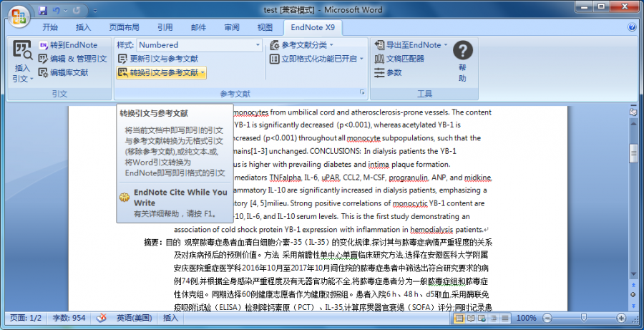Click the Redo icon in Quick Access
The width and height of the screenshot is (644, 330).
click(x=77, y=10)
